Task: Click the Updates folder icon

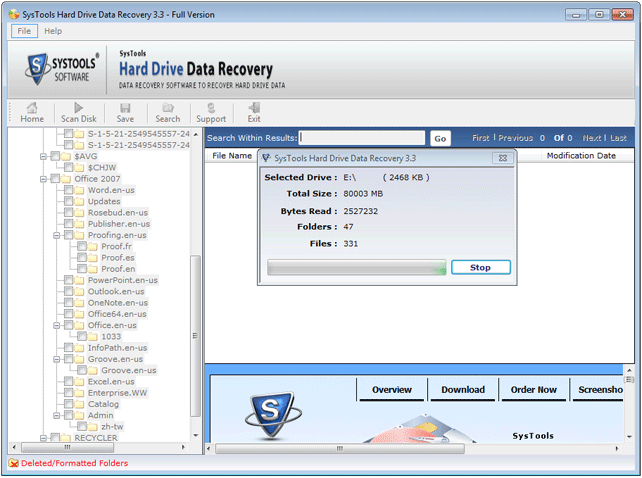Action: 80,202
